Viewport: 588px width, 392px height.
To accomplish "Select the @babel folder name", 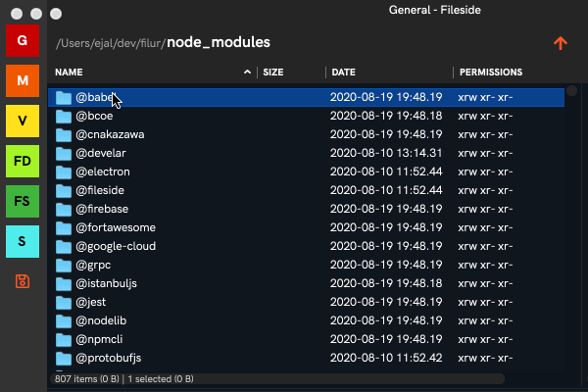I will coord(95,97).
